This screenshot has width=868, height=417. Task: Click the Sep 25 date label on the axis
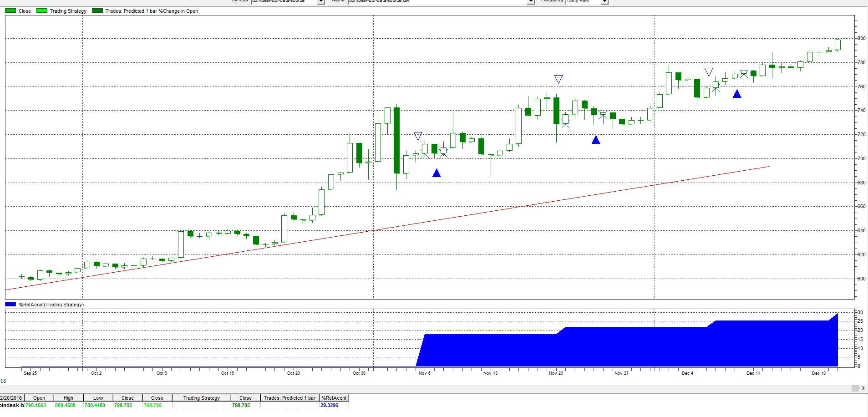tap(30, 373)
